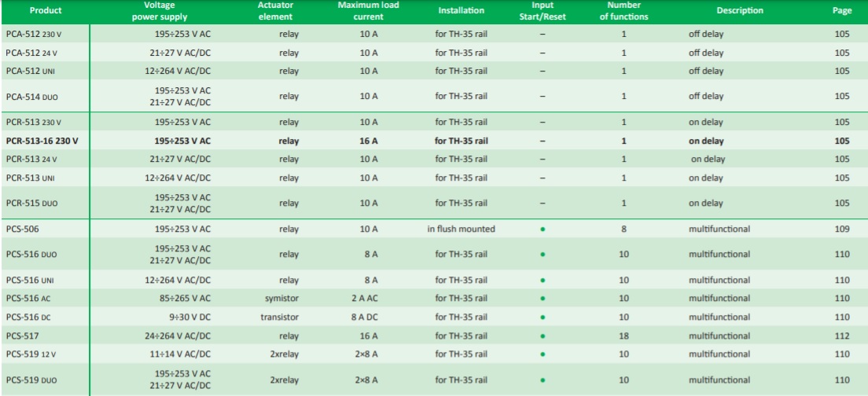Click the Number of functions header
Image resolution: width=868 pixels, height=396 pixels.
point(624,10)
